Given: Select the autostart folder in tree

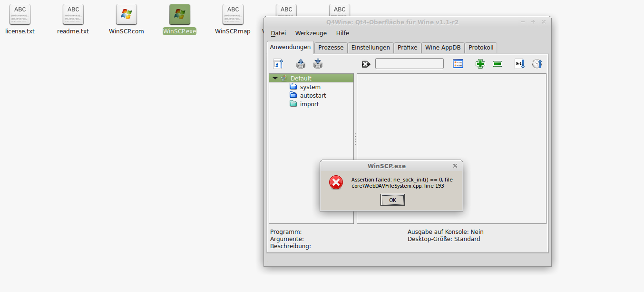Looking at the screenshot, I should (312, 96).
